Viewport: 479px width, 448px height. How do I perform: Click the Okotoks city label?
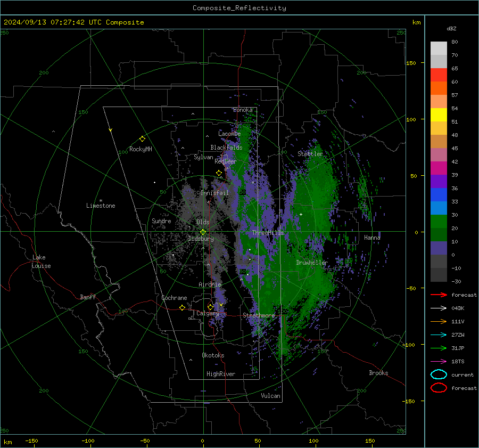tap(213, 355)
